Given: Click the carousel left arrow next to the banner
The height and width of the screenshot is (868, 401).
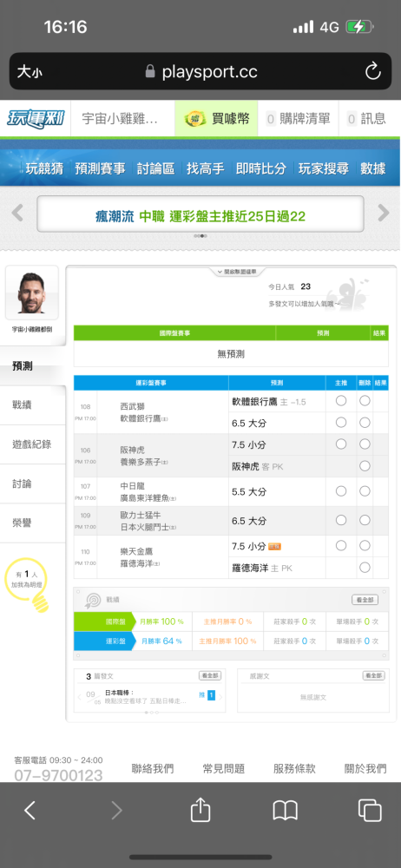Looking at the screenshot, I should (x=17, y=213).
